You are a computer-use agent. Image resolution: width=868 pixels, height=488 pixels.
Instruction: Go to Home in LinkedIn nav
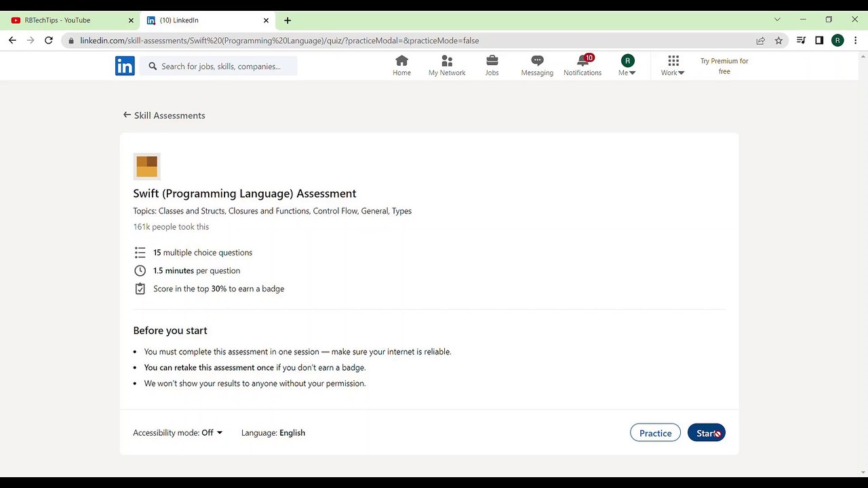click(401, 66)
